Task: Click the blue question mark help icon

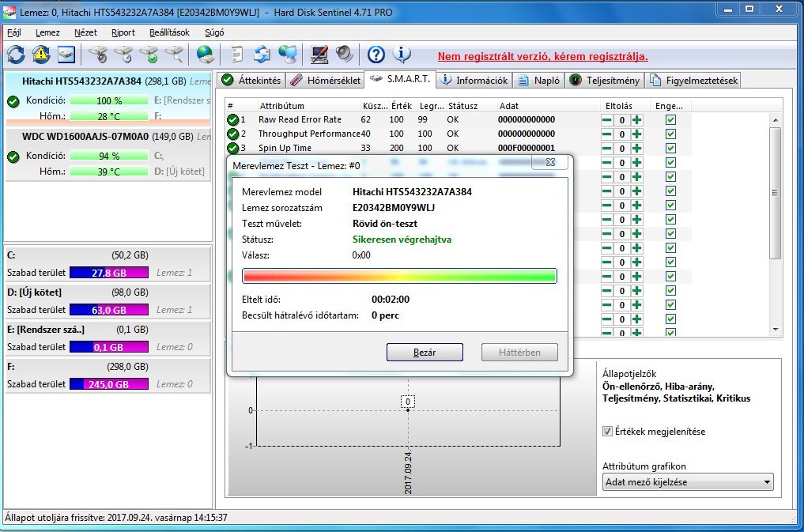Action: point(376,55)
